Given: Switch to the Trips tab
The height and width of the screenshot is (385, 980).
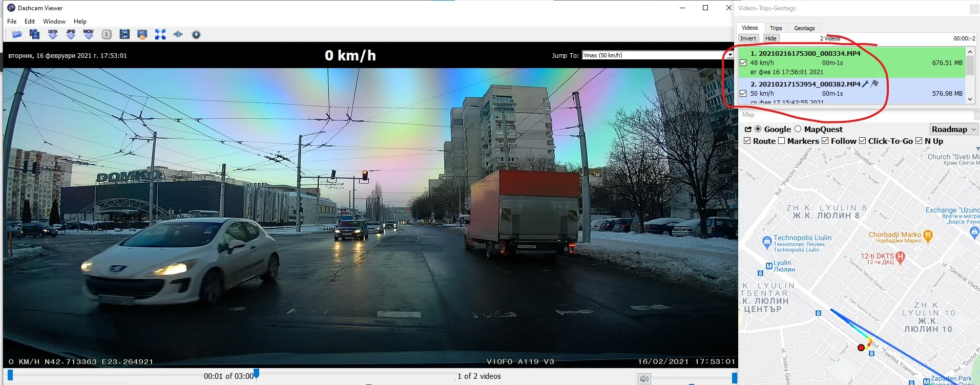Looking at the screenshot, I should pos(776,28).
